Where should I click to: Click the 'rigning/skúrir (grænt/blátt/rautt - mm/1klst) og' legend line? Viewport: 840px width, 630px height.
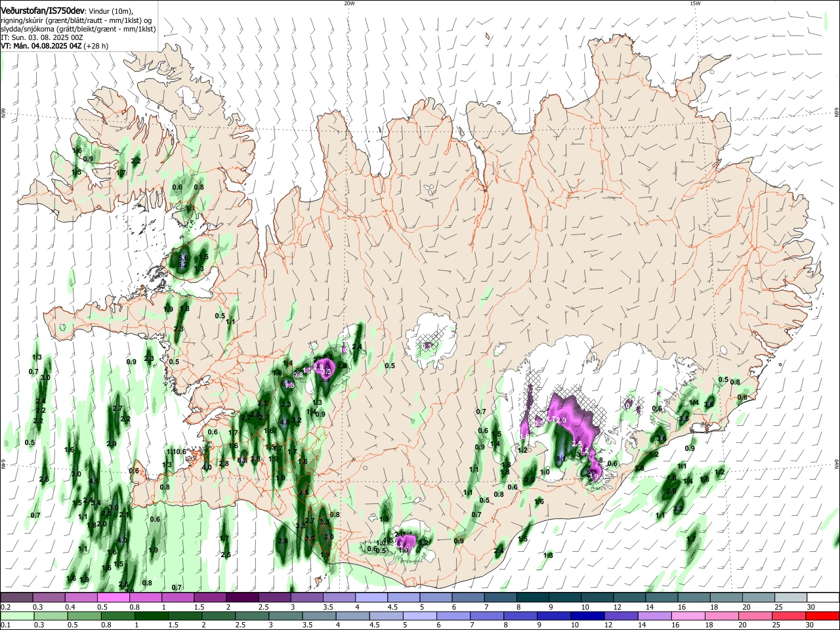[x=76, y=20]
